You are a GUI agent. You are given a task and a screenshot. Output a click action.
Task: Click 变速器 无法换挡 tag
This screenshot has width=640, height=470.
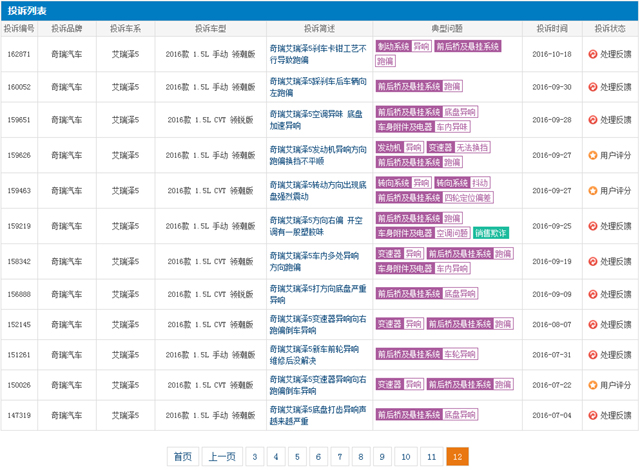click(458, 147)
